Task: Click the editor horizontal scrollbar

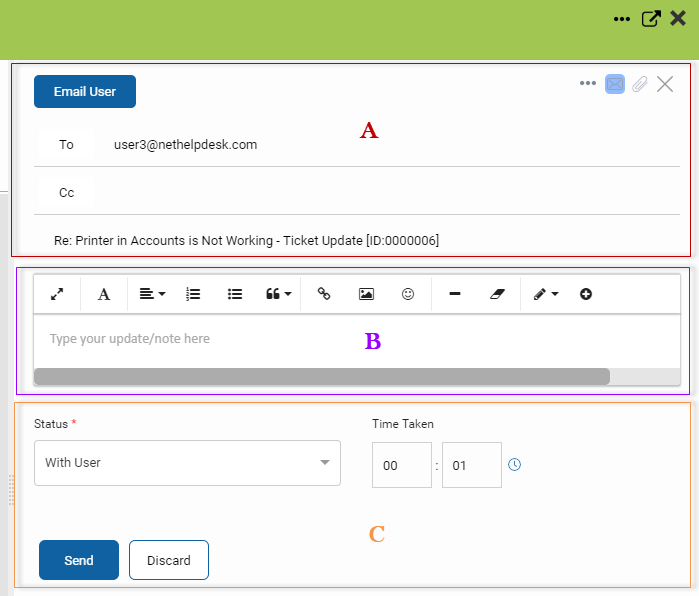Action: coord(322,377)
